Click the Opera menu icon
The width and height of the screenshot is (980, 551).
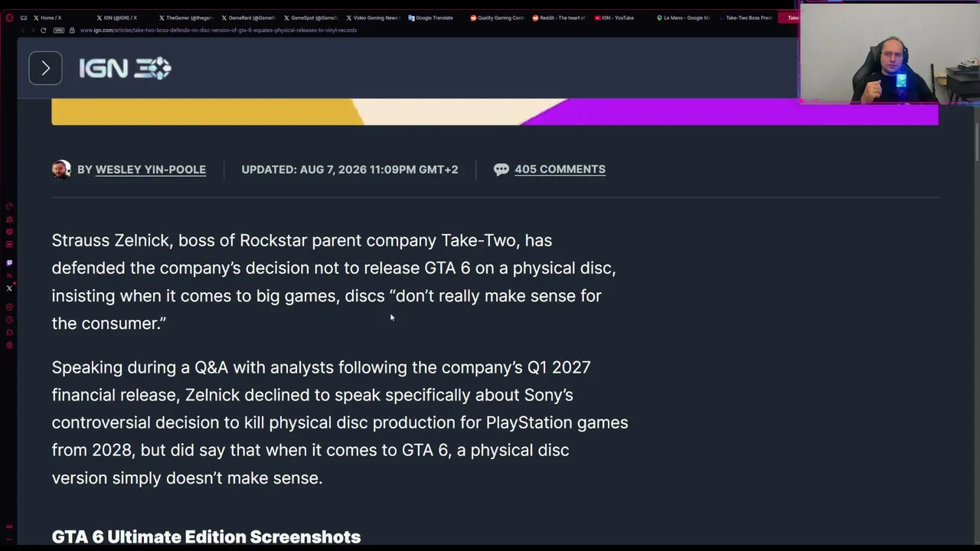[x=9, y=18]
